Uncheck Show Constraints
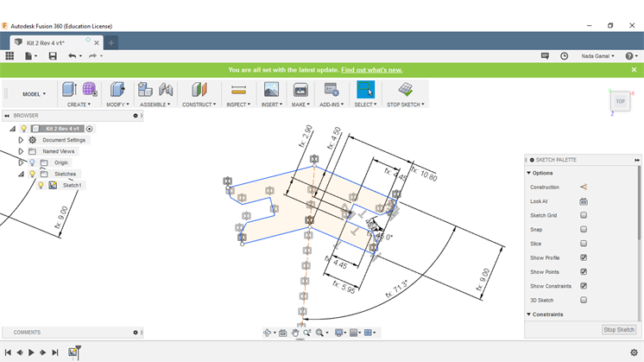This screenshot has width=644, height=362. point(584,286)
